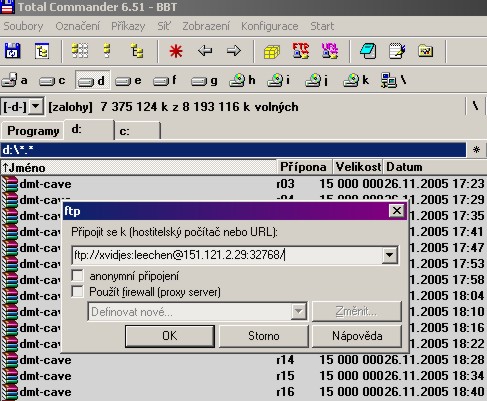Switch to thumbnail/brief view icon
Screen dimensions: 487x401
tap(80, 51)
